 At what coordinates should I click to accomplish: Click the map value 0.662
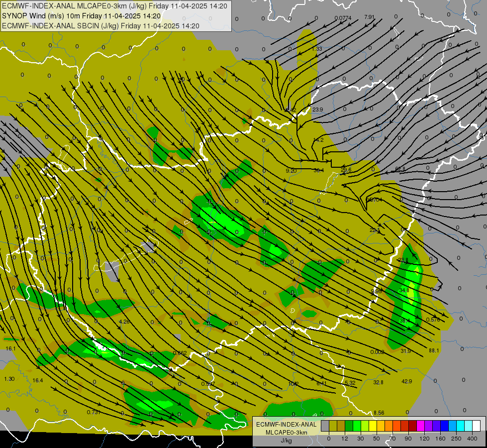click(180, 353)
